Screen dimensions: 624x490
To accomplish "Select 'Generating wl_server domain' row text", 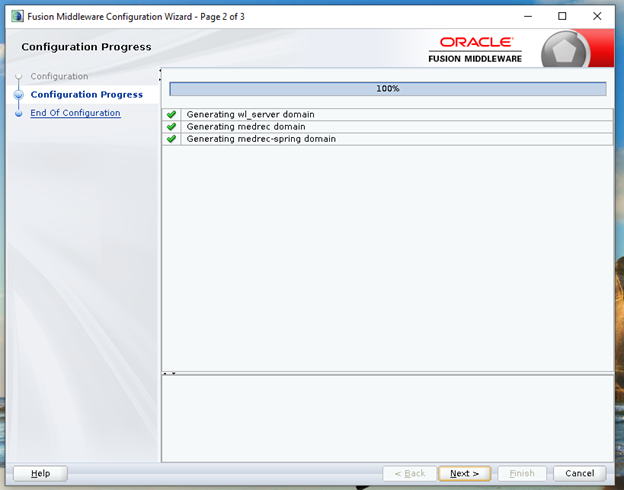I will click(250, 115).
